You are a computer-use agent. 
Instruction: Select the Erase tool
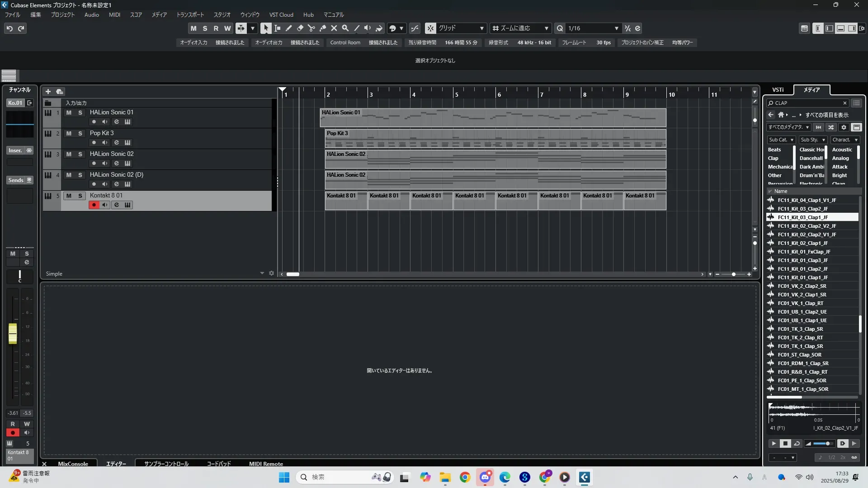point(300,28)
